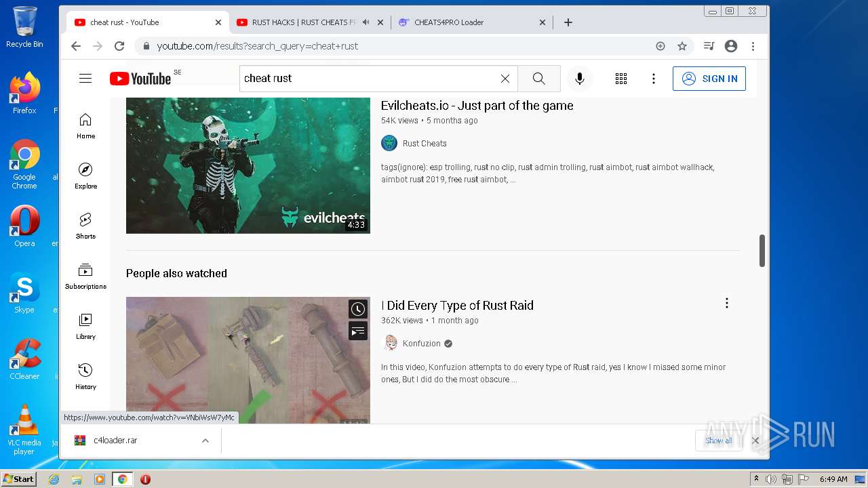Mute audio on RUST HACKS tab

pos(366,22)
